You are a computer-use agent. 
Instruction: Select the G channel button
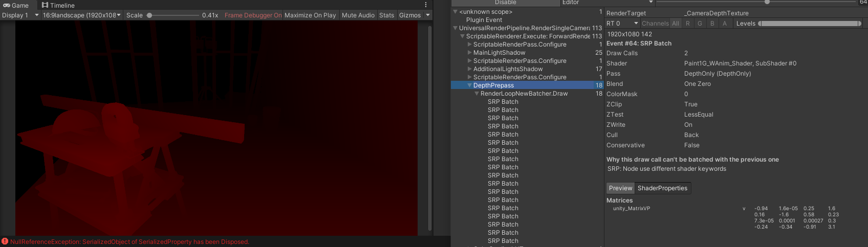pyautogui.click(x=700, y=24)
